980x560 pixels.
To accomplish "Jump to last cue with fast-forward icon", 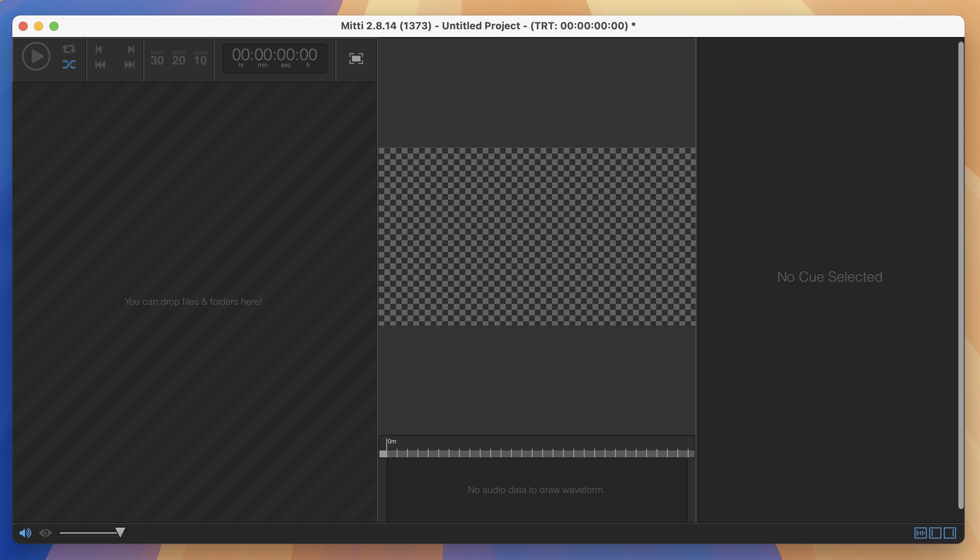I will click(x=130, y=65).
